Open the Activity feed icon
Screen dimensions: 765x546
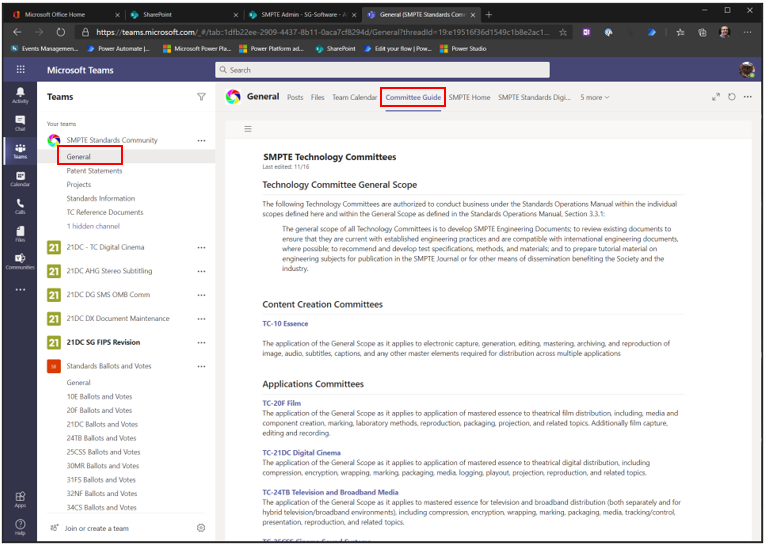pos(20,95)
